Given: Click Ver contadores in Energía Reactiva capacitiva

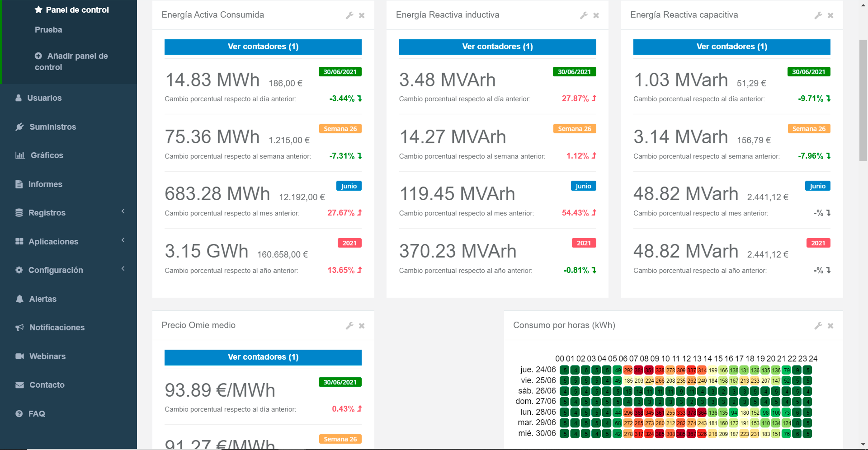Looking at the screenshot, I should [x=732, y=47].
